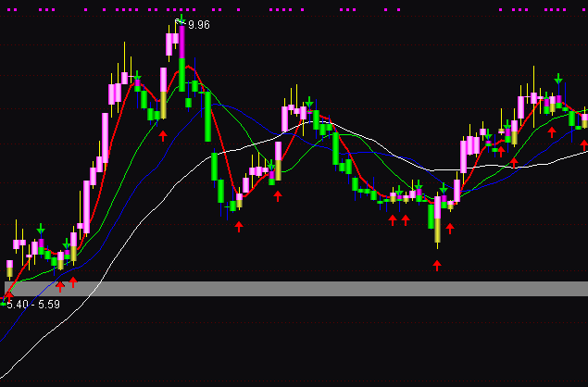Click the 5.40 - 5.59 price range label
588x387 pixels.
(33, 304)
